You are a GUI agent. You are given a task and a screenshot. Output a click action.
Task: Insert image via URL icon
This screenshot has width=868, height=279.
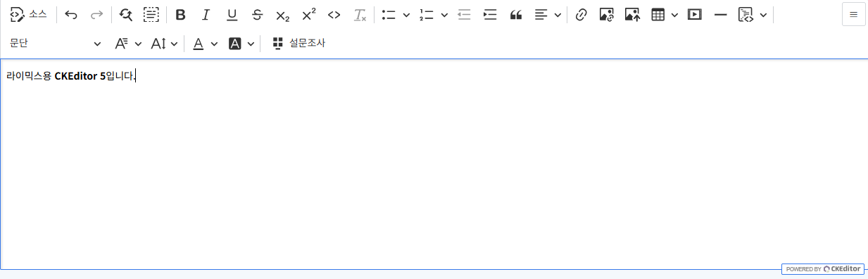click(607, 14)
